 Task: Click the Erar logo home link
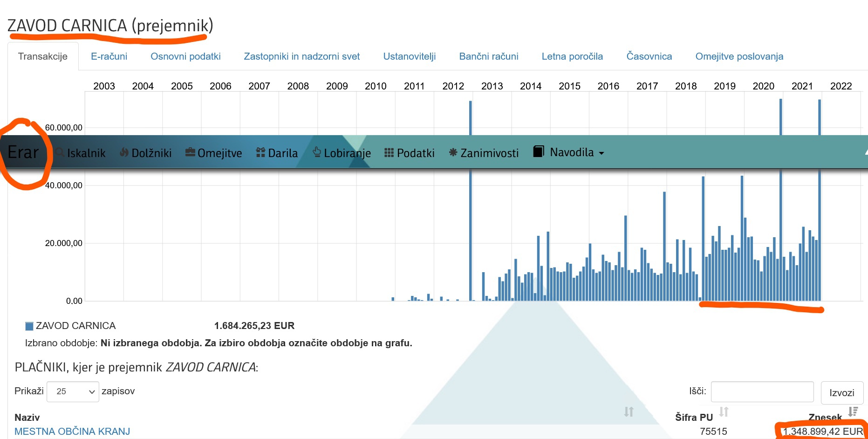click(23, 152)
